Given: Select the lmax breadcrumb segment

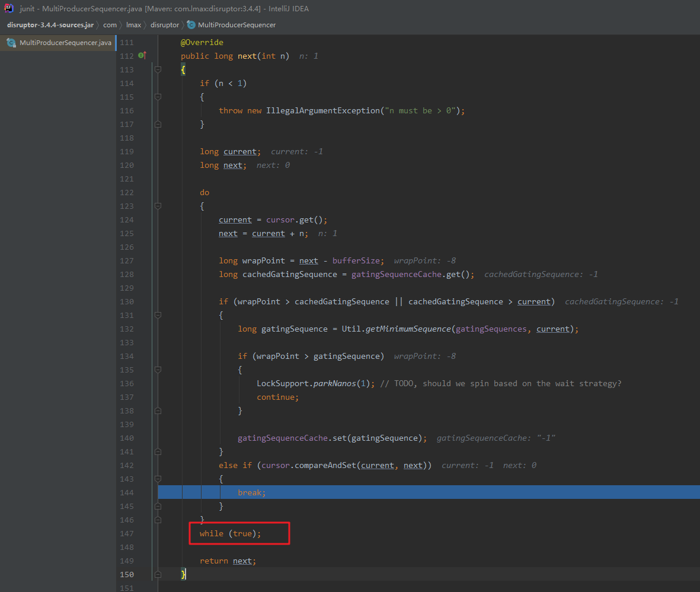Looking at the screenshot, I should pyautogui.click(x=133, y=25).
